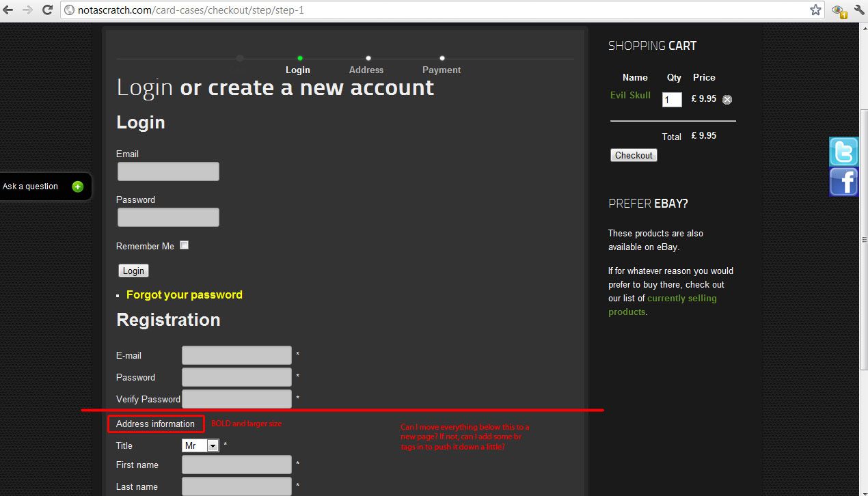Image resolution: width=868 pixels, height=496 pixels.
Task: Click the cart Total £ 9.95 amount
Action: coord(703,135)
